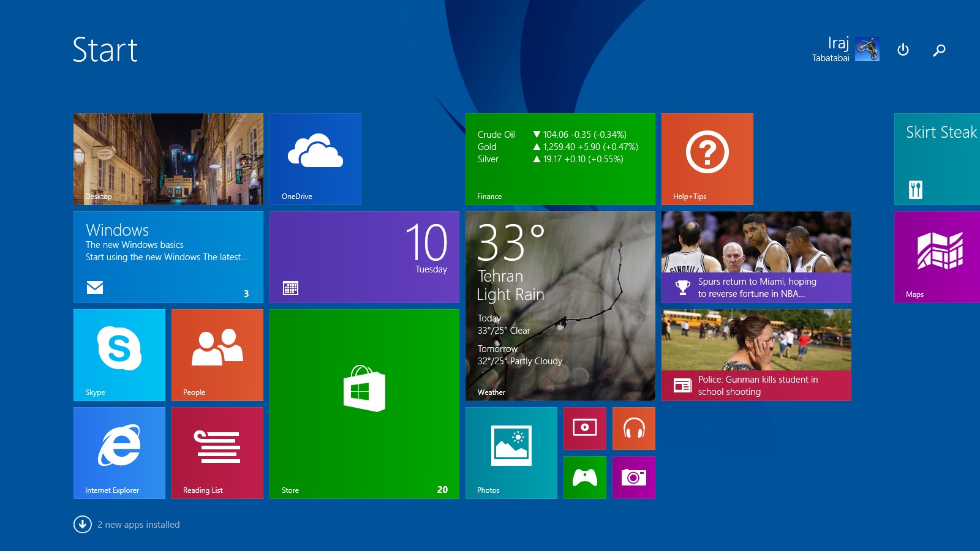Launch Internet Explorer tile

(x=119, y=453)
